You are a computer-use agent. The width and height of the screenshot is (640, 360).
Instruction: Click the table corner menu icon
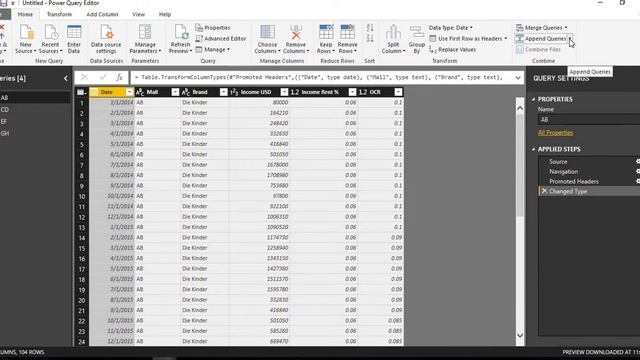pyautogui.click(x=81, y=92)
